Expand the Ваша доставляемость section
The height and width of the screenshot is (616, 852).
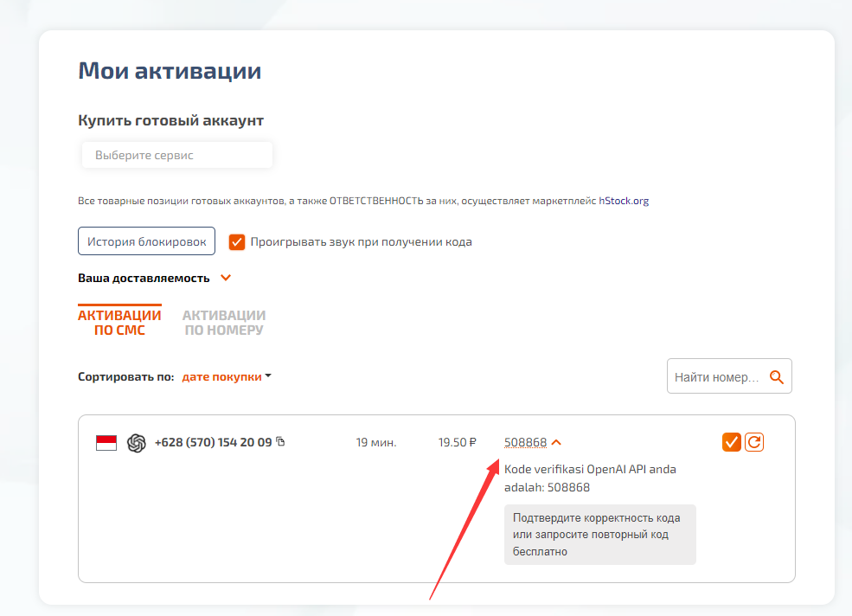click(226, 279)
